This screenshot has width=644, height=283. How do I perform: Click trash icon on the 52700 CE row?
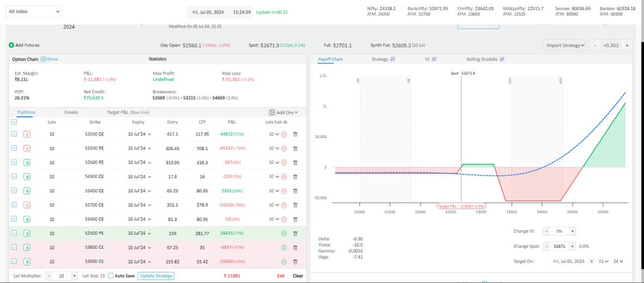[295, 205]
